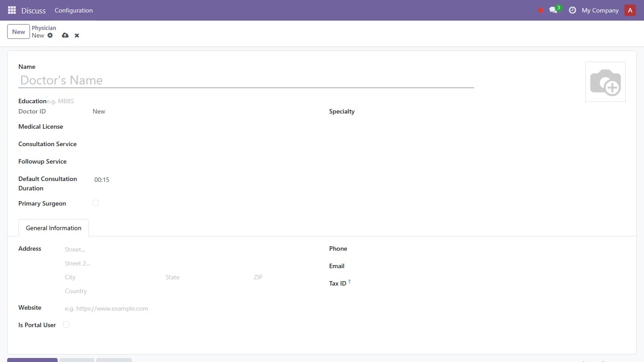Image resolution: width=644 pixels, height=362 pixels.
Task: Open the activities clock icon
Action: (x=572, y=10)
